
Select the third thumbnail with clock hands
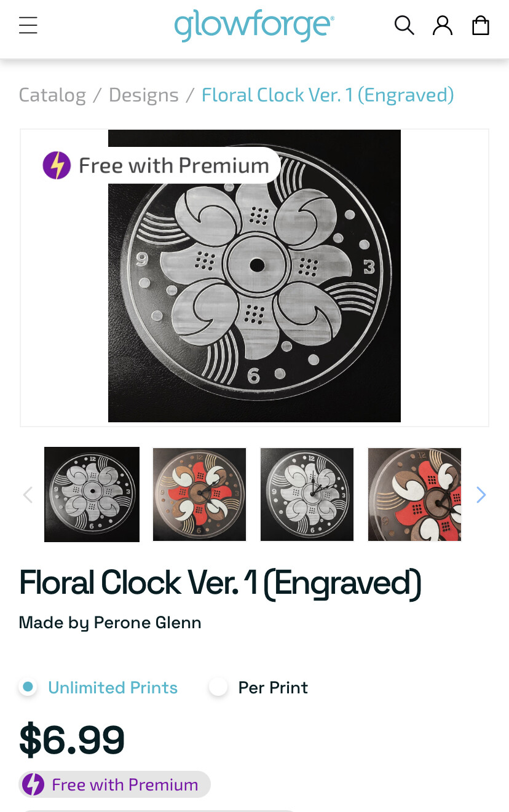coord(307,494)
